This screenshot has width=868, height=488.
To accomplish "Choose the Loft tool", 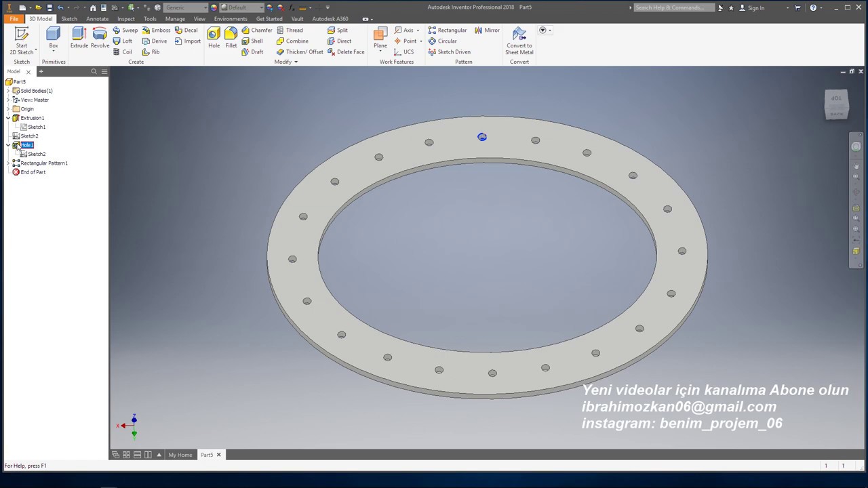I will point(123,41).
